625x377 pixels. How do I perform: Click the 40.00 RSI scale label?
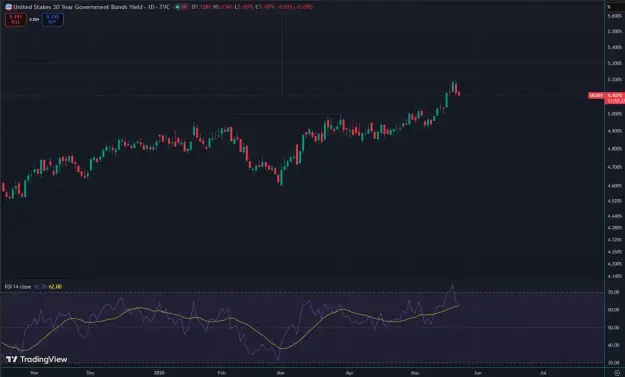(x=613, y=345)
